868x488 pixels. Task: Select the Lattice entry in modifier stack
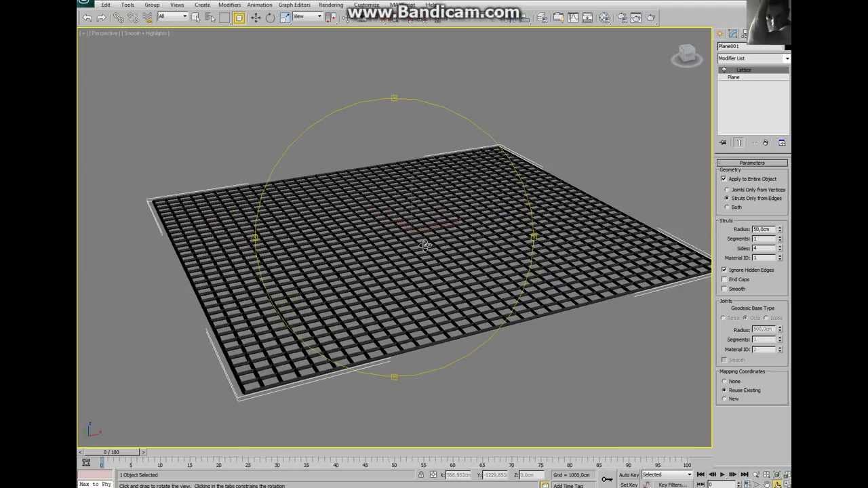click(x=744, y=70)
